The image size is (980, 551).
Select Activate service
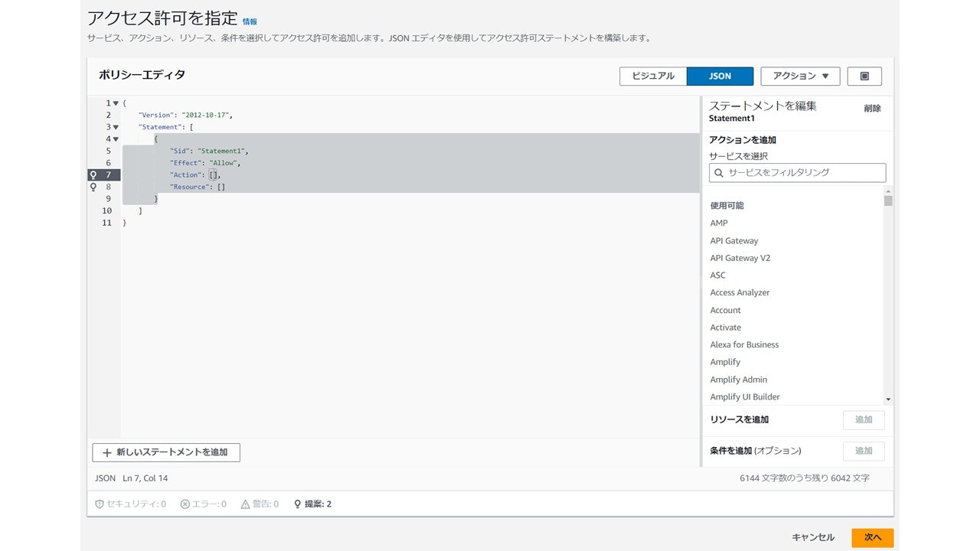[725, 328]
